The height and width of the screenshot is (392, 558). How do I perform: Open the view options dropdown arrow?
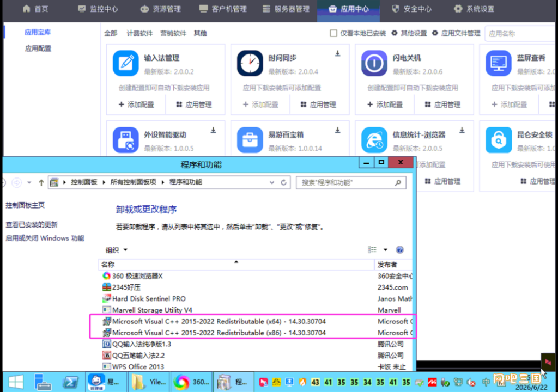(x=385, y=250)
